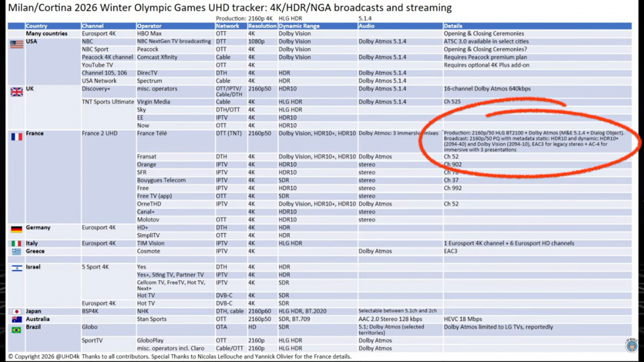Click the 'HBO Max' operator cell

pos(149,34)
